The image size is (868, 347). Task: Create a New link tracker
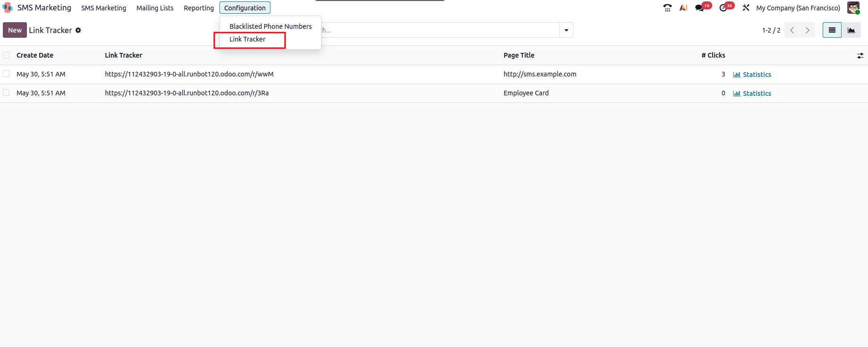pos(15,30)
